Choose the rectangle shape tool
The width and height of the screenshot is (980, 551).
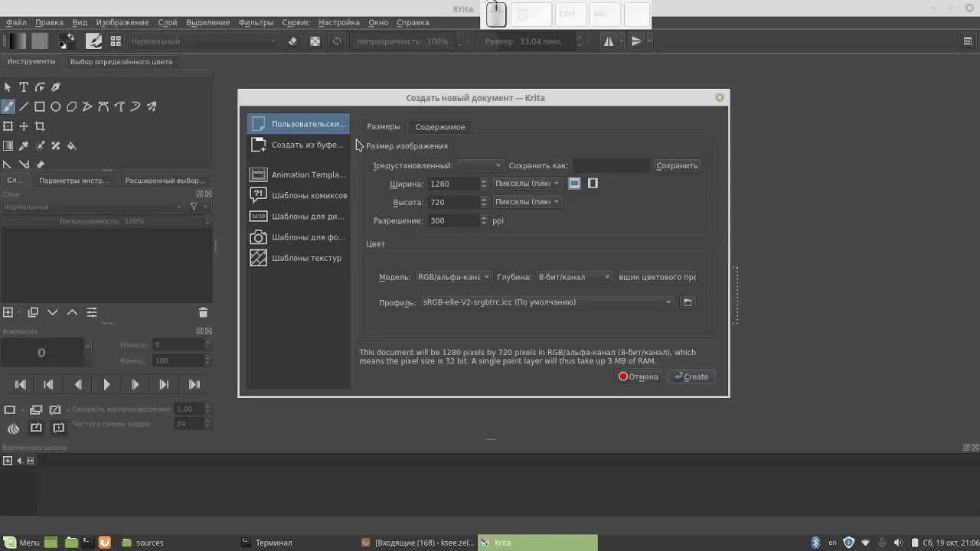point(40,106)
